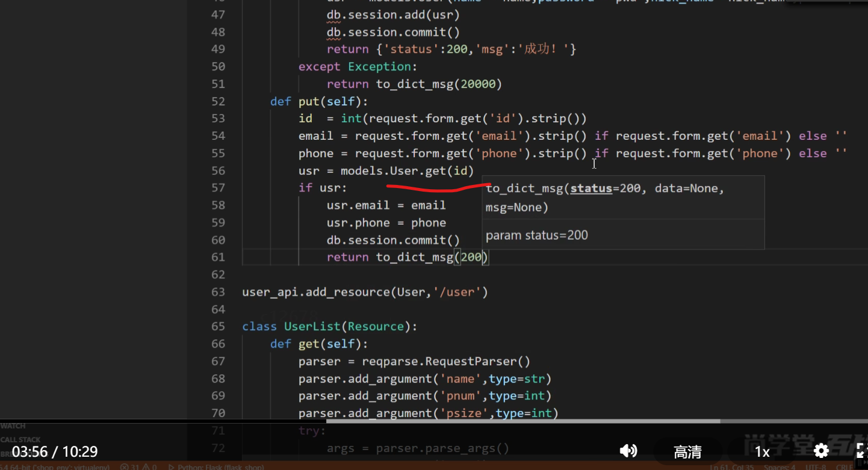Click parser.add_argument('name',type=str) line
Screen dimensions: 868x470
tap(425, 379)
